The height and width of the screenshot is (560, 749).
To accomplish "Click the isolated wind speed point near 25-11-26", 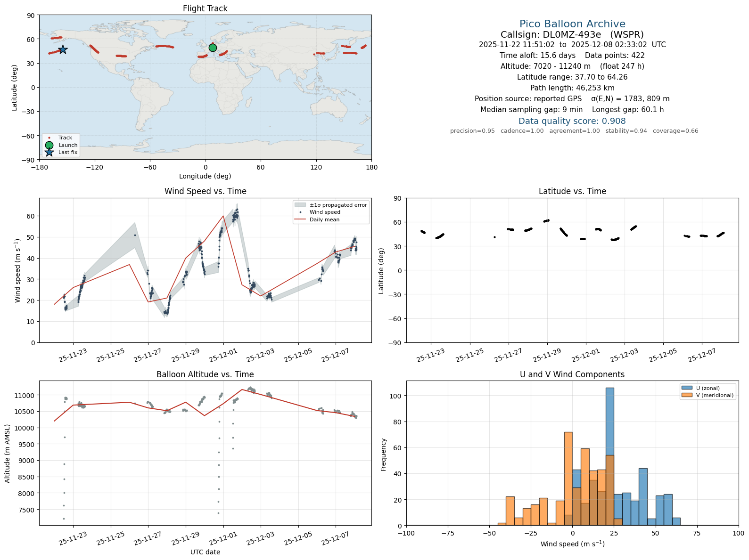I will tap(135, 235).
